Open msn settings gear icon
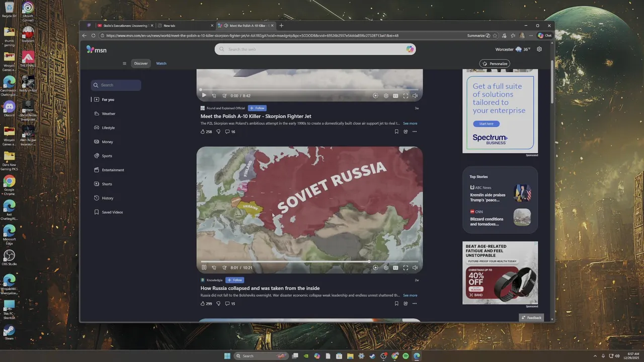This screenshot has width=644, height=362. (539, 49)
